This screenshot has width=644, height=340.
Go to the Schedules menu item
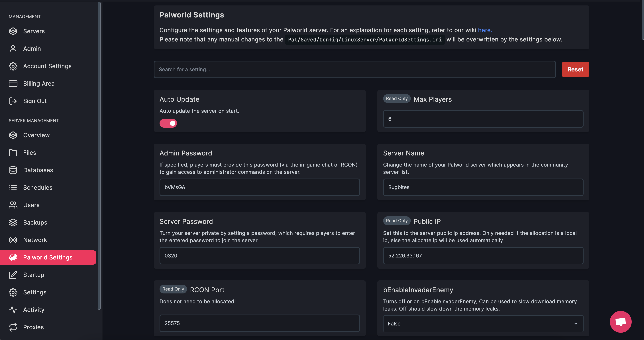[x=38, y=187]
